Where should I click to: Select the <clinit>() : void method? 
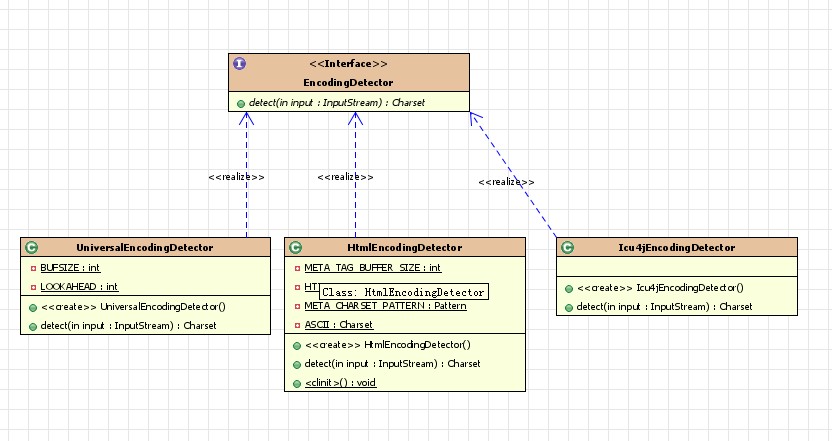tap(341, 383)
